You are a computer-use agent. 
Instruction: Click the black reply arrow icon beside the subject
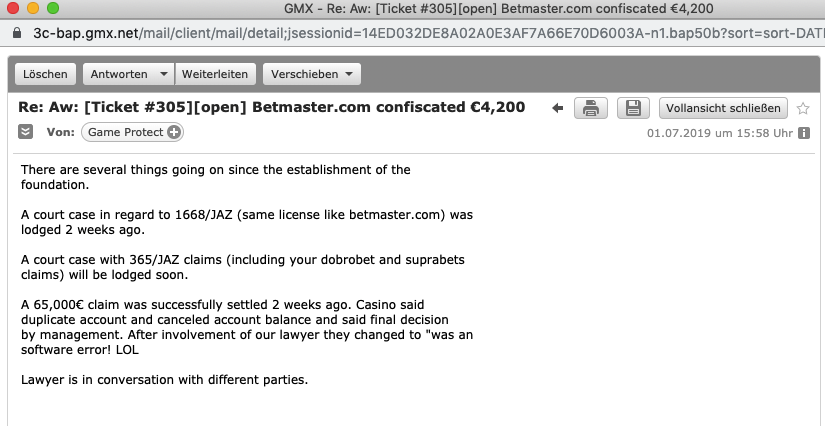click(x=557, y=108)
